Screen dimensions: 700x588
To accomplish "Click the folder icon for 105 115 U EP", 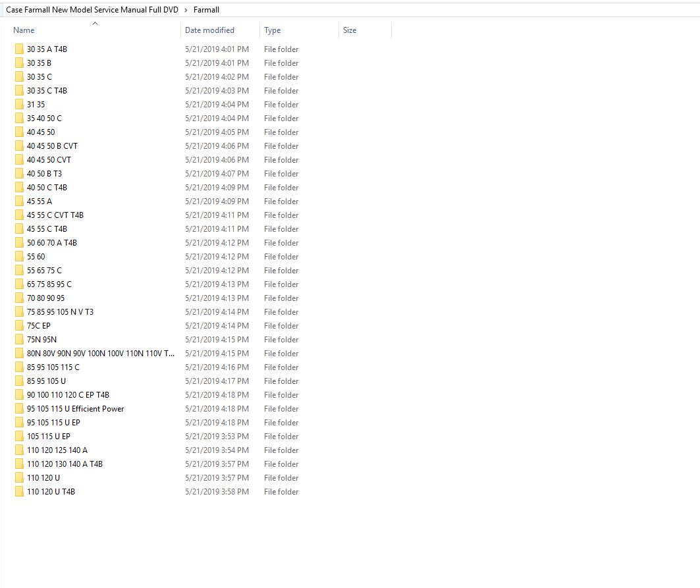I will (18, 437).
